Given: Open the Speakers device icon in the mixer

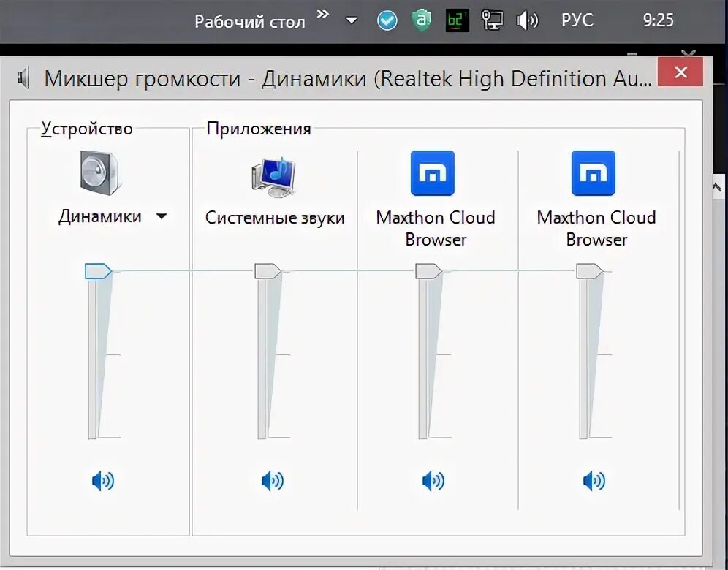Looking at the screenshot, I should pos(100,172).
